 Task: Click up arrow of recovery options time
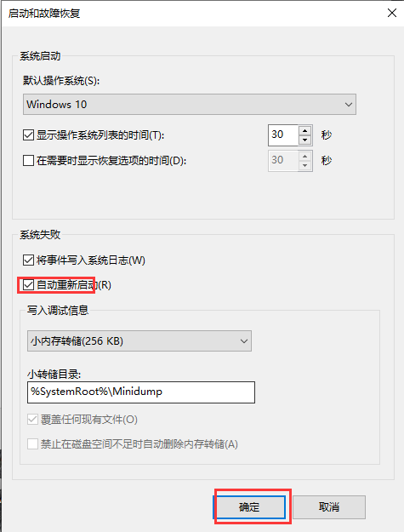(305, 156)
